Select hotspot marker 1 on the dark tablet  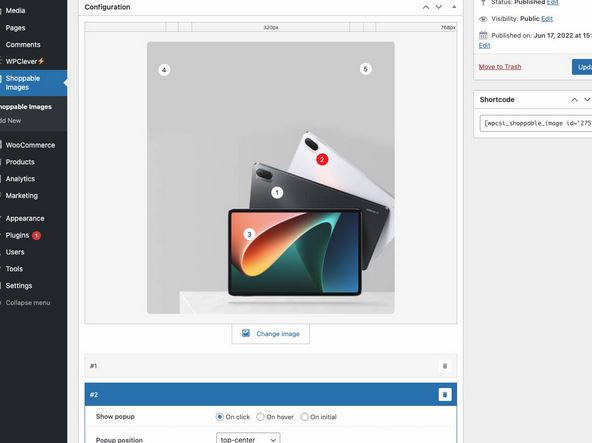click(277, 193)
